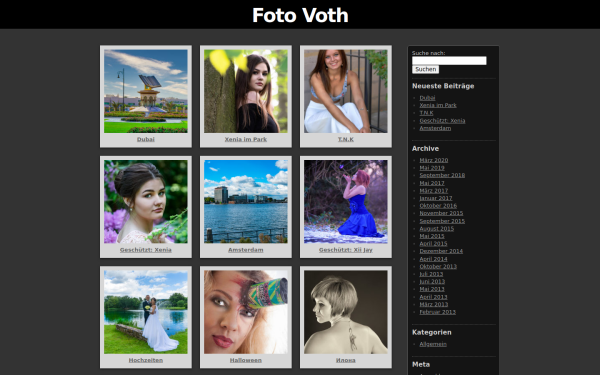Click the Geschützt: Xenia caption under the photo
The width and height of the screenshot is (600, 375).
pos(146,250)
